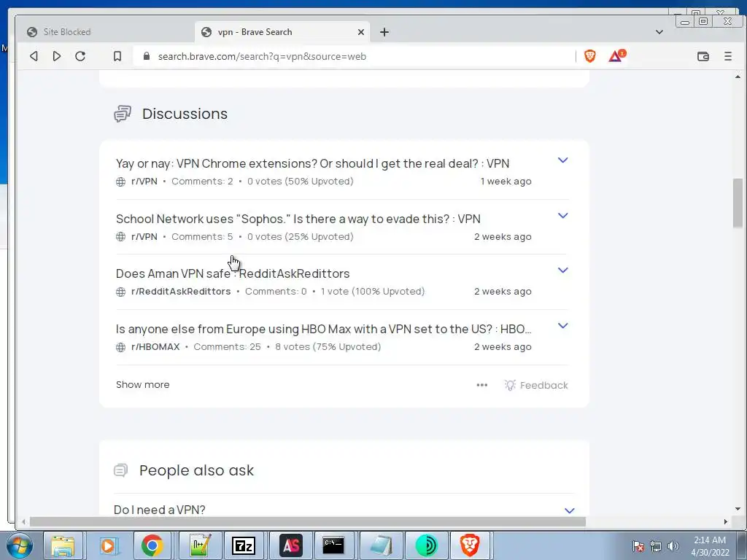Click the network tray icon
Image resolution: width=747 pixels, height=560 pixels.
click(x=656, y=546)
